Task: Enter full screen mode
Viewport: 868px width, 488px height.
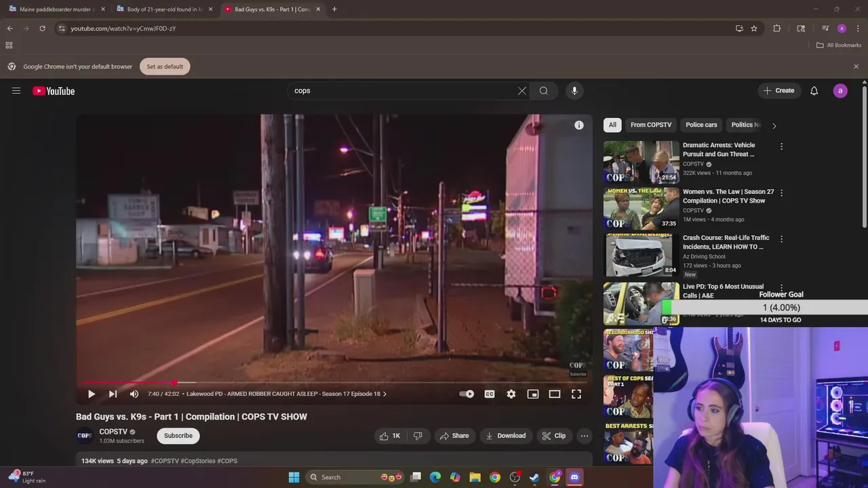Action: [x=576, y=394]
